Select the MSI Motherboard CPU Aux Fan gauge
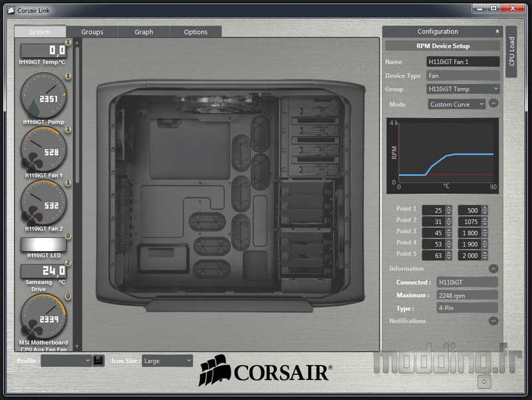532x400 pixels. 43,316
